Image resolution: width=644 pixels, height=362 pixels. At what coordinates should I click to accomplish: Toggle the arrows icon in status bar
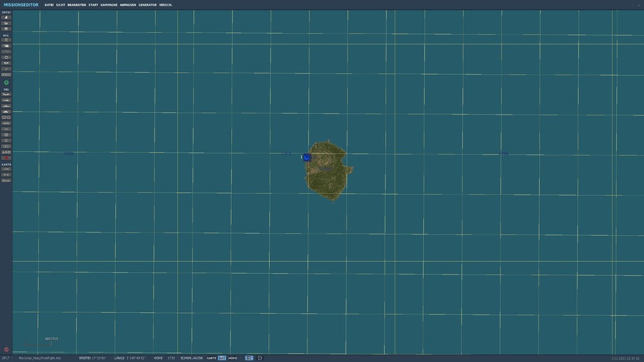[249, 358]
